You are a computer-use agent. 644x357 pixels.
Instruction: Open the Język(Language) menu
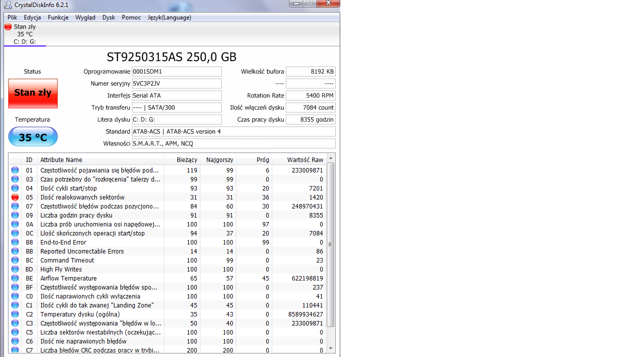point(169,17)
